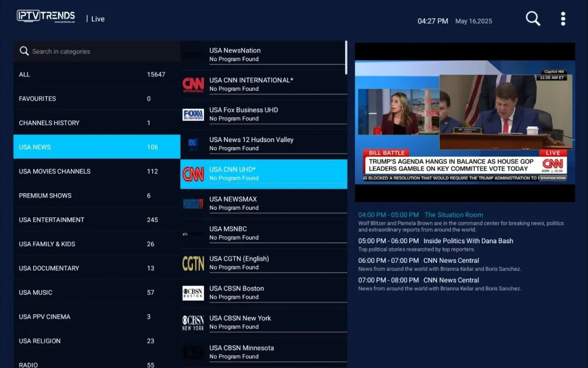Open USA MOVIES CHANNELS category

coord(96,171)
